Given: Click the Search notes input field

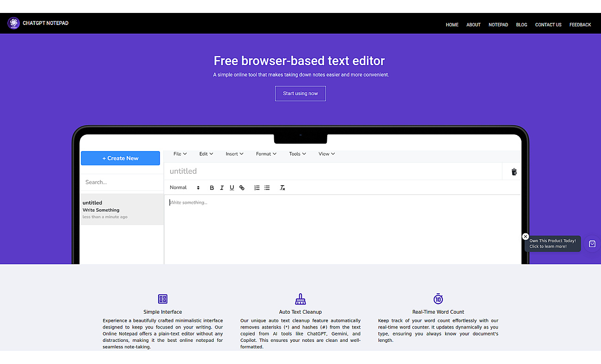Looking at the screenshot, I should click(122, 182).
